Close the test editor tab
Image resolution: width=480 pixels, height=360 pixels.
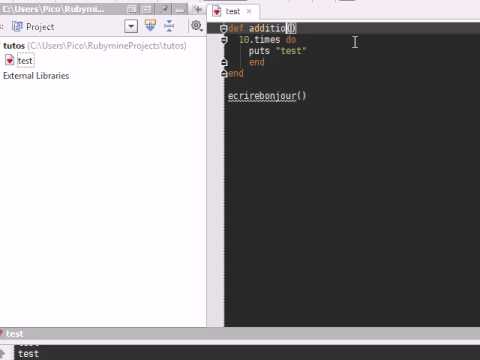[249, 11]
